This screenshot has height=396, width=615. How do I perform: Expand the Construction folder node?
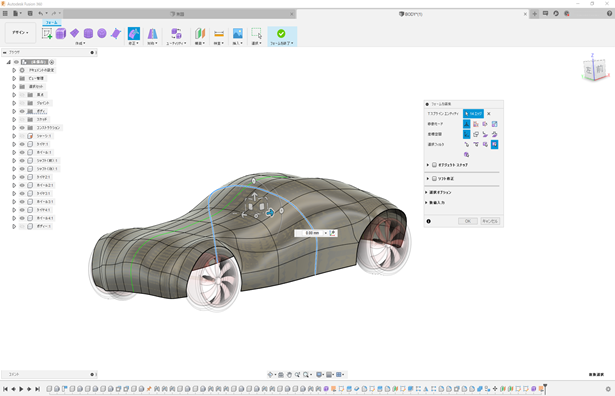click(x=14, y=128)
